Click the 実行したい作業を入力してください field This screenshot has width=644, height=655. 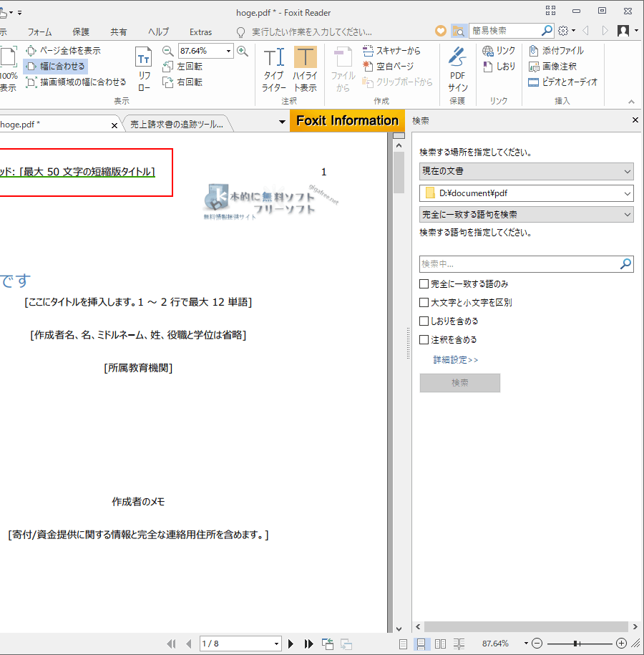tap(311, 32)
